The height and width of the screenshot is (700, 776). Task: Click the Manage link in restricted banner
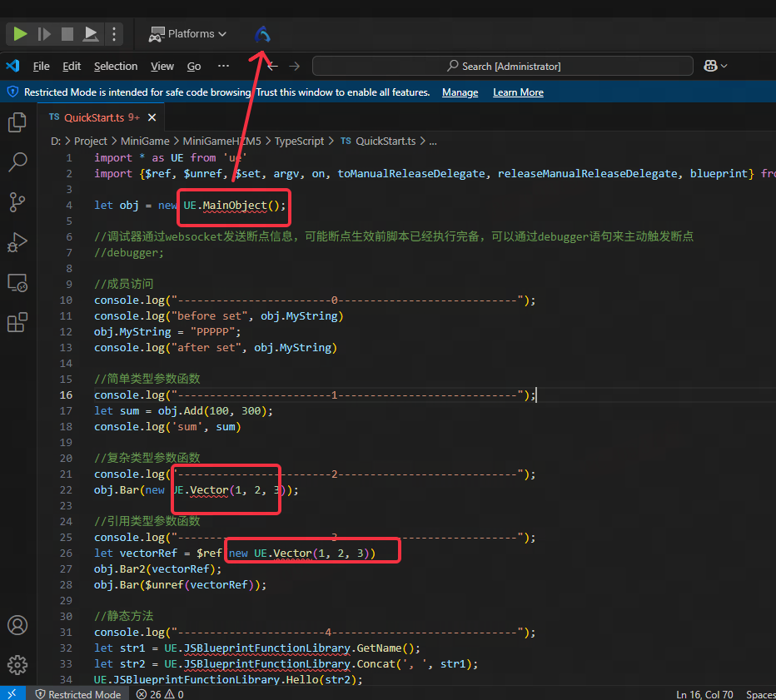[x=460, y=92]
